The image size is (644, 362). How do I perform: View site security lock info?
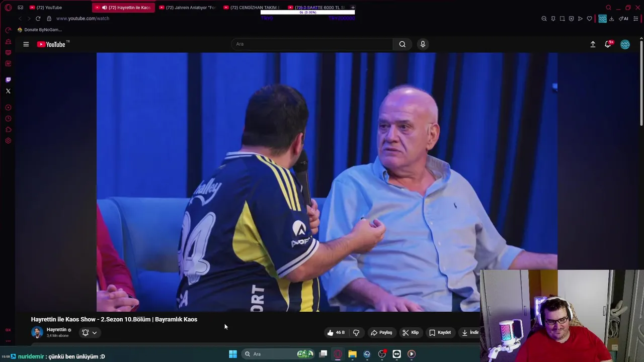pos(49,19)
